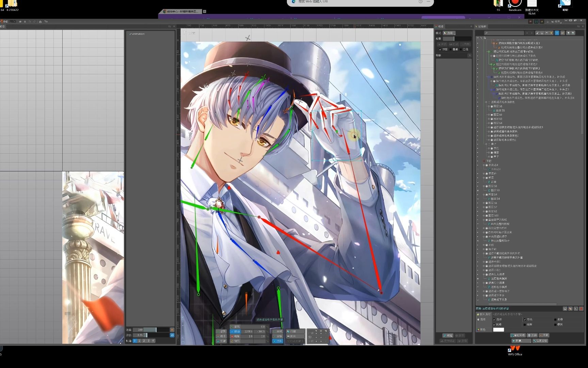Click the 设置父级 button

[x=540, y=341]
